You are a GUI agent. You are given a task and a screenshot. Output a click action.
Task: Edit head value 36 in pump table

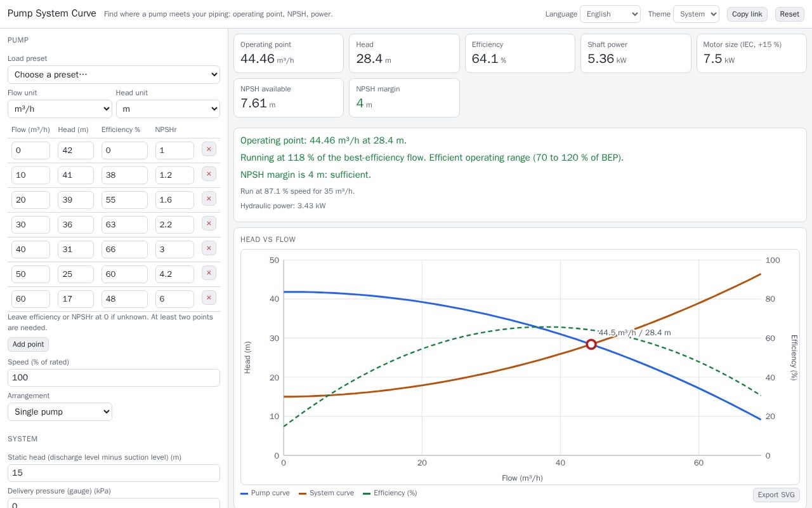pos(75,225)
